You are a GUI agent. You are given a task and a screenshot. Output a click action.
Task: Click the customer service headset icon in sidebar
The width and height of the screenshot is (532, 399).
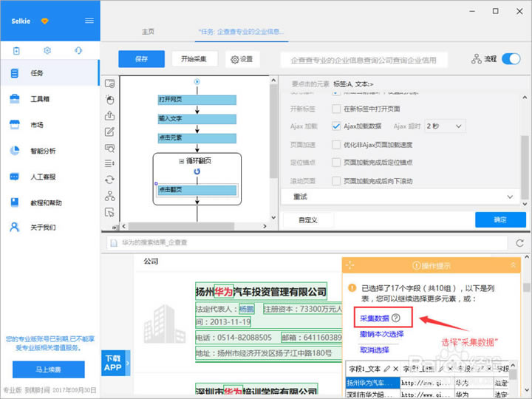tap(78, 50)
